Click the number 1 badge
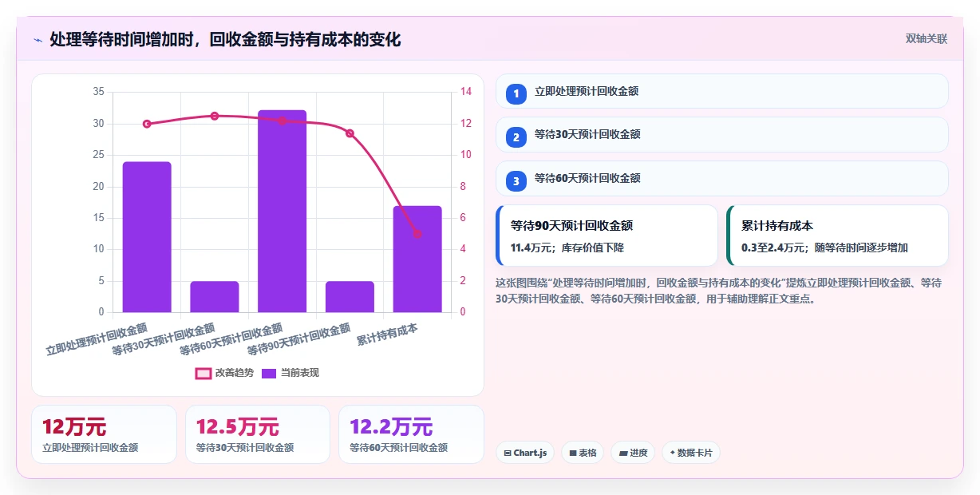This screenshot has width=980, height=495. pos(516,93)
